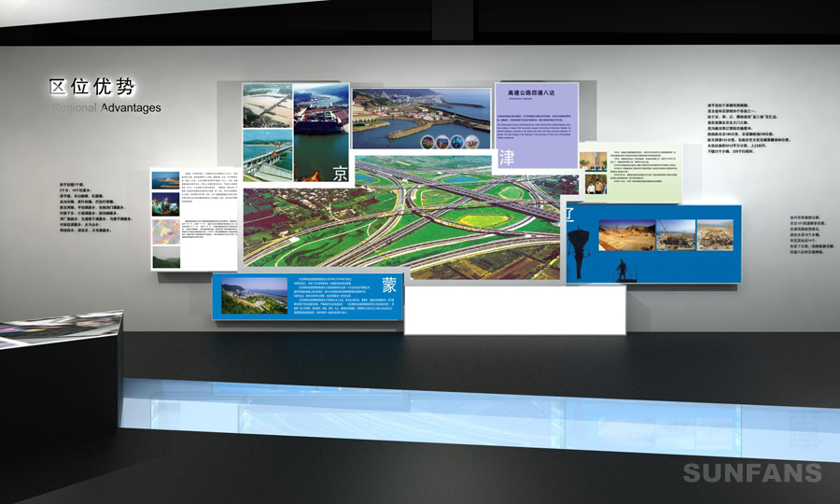Click the last circular icon under harbor photo
840x504 pixels.
(x=470, y=143)
